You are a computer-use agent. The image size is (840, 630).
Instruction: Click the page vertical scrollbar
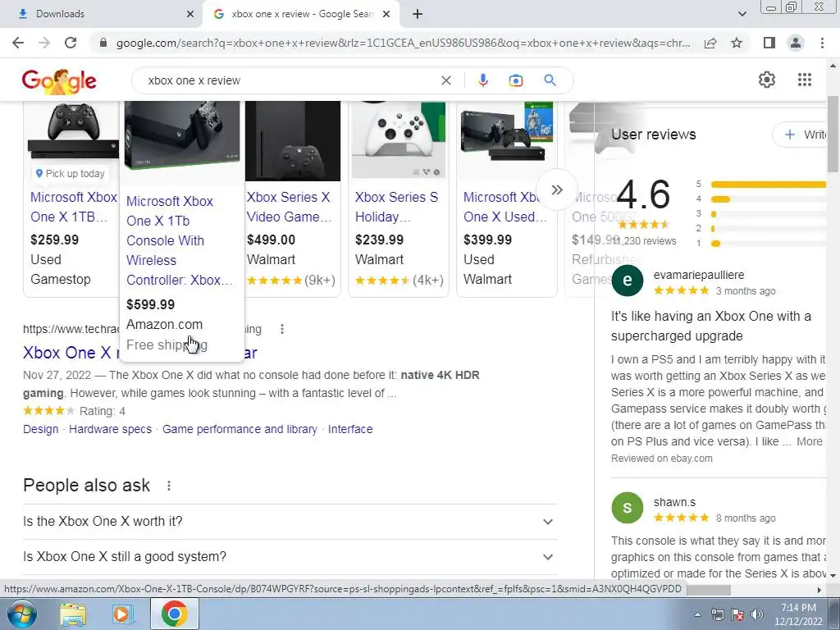[x=833, y=134]
